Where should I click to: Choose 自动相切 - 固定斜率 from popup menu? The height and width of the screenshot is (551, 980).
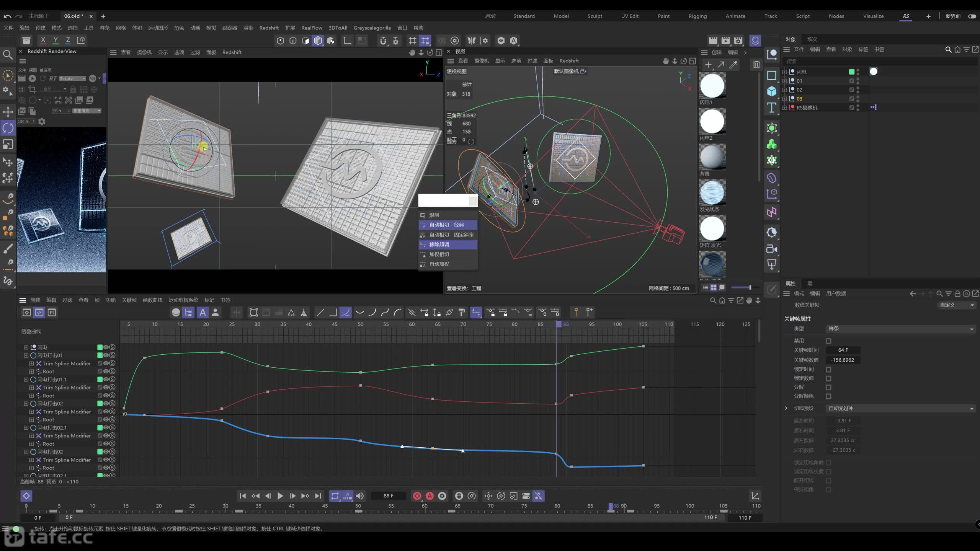448,235
